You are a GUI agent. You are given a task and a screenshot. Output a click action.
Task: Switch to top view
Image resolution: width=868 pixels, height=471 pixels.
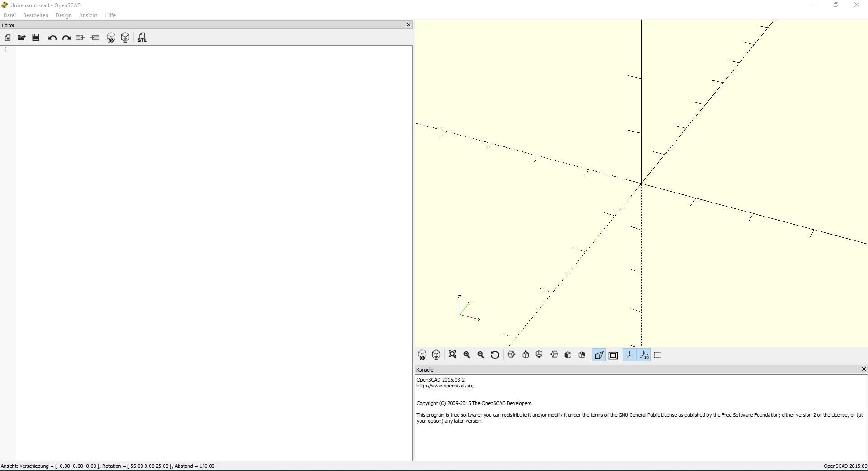pyautogui.click(x=526, y=355)
